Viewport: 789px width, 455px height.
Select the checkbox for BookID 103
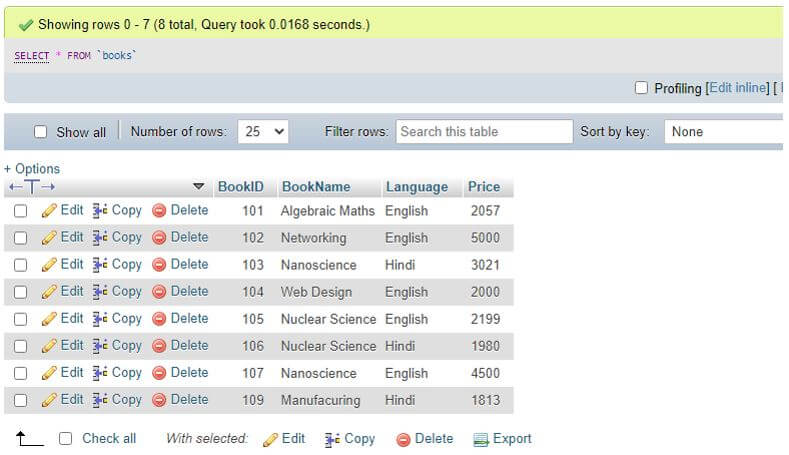tap(21, 265)
